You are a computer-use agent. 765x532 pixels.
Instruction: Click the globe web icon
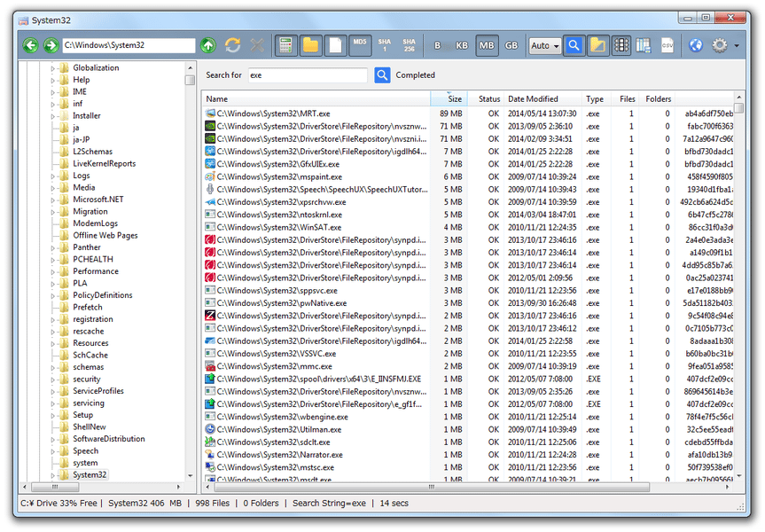(696, 45)
